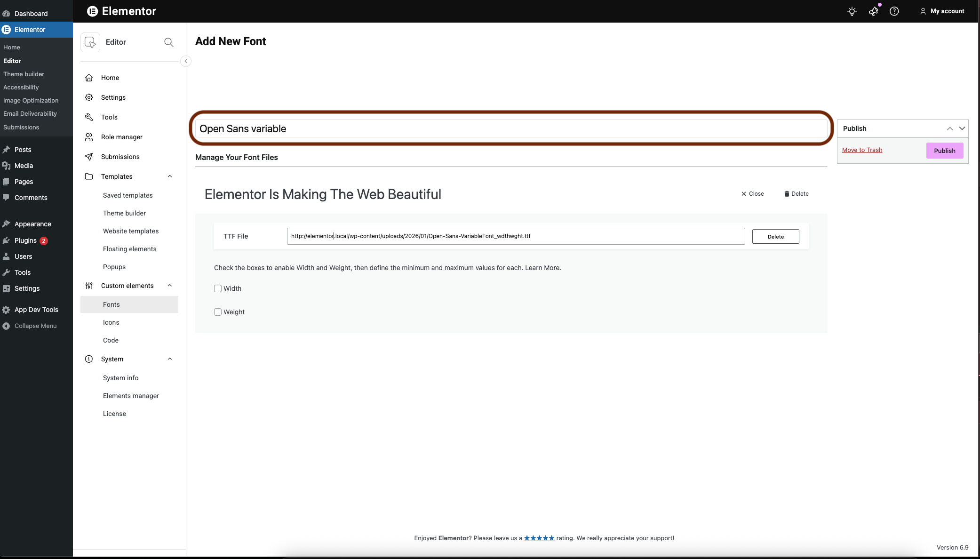Click the search magnifier icon in Editor panel
Screen dimensions: 980x559
click(168, 42)
